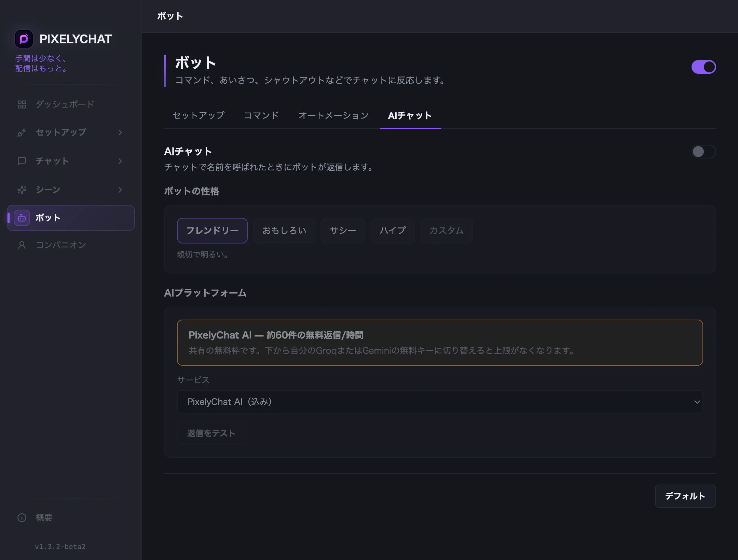This screenshot has height=560, width=738.
Task: Click the 返信をテスト button
Action: click(211, 433)
